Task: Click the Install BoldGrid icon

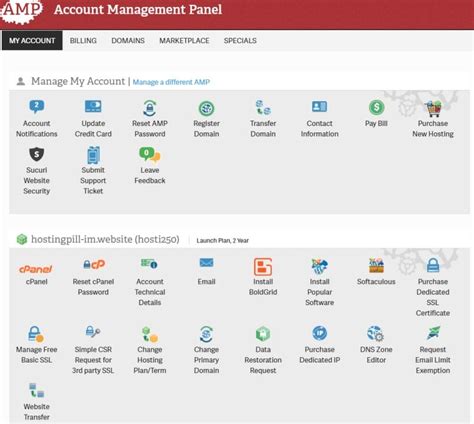Action: click(x=263, y=267)
